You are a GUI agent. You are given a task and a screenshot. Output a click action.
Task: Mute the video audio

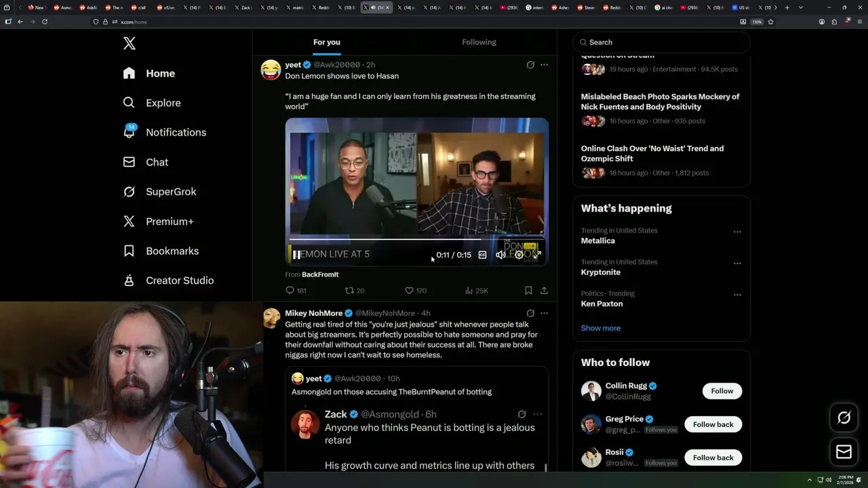(x=500, y=255)
